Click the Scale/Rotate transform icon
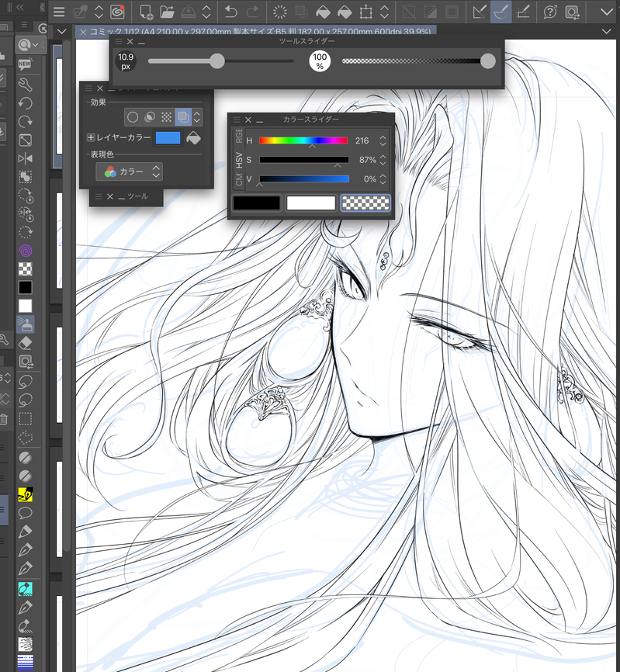 [x=365, y=12]
